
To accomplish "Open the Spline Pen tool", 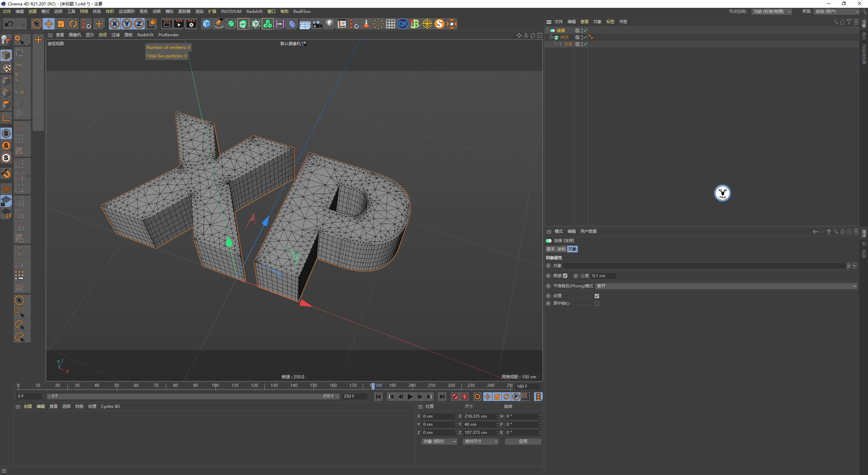I will pos(219,24).
